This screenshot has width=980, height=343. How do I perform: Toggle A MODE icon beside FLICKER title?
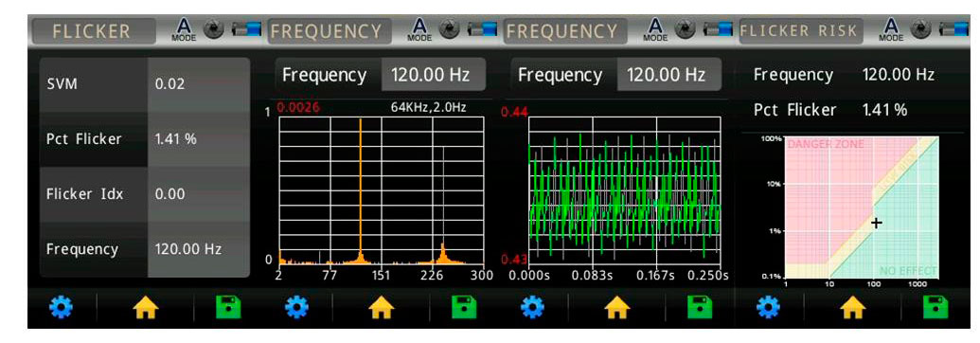pyautogui.click(x=184, y=29)
